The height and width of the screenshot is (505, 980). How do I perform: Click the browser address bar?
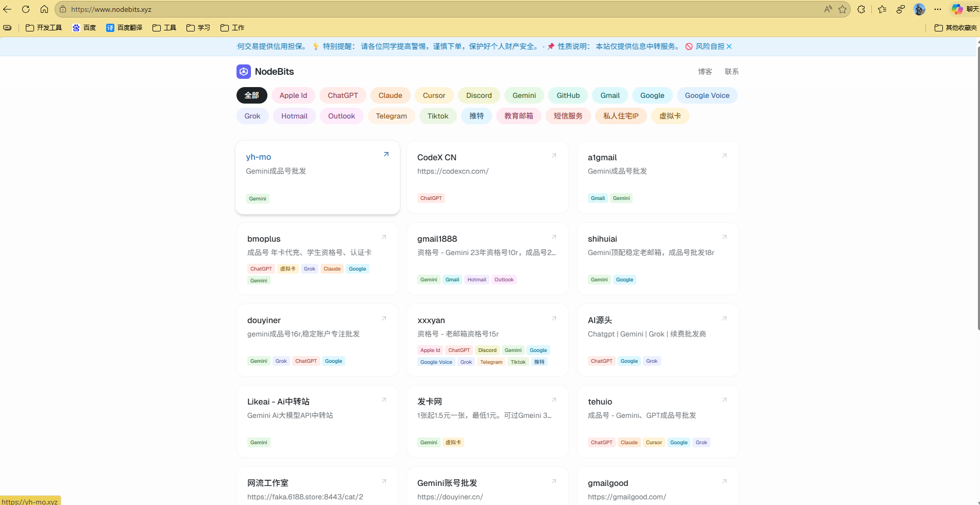point(412,9)
